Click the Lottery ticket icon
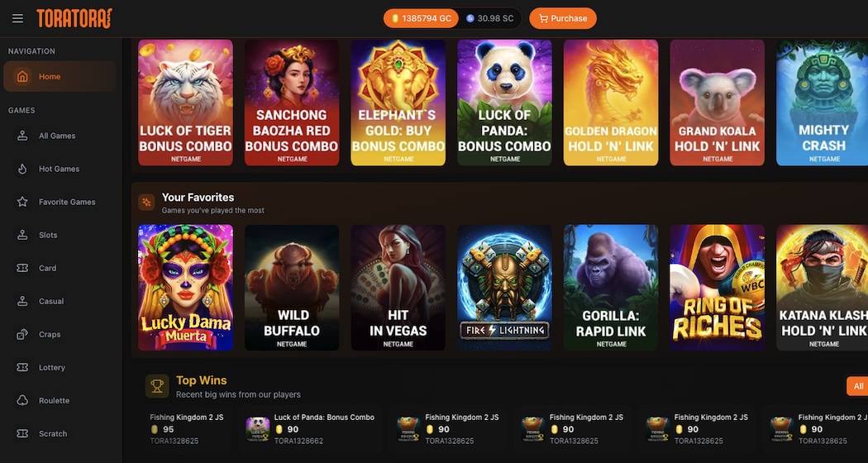 click(x=22, y=368)
